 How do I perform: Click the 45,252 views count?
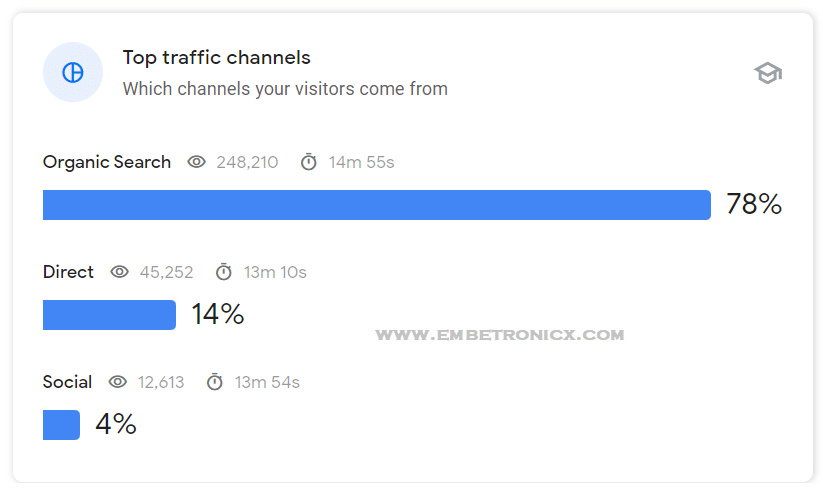(x=166, y=272)
